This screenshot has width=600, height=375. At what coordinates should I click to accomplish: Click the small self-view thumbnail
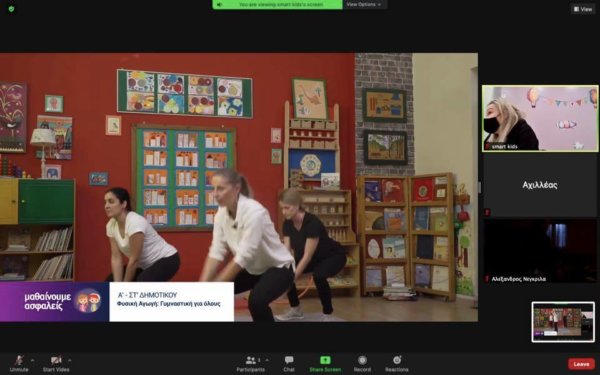click(563, 322)
